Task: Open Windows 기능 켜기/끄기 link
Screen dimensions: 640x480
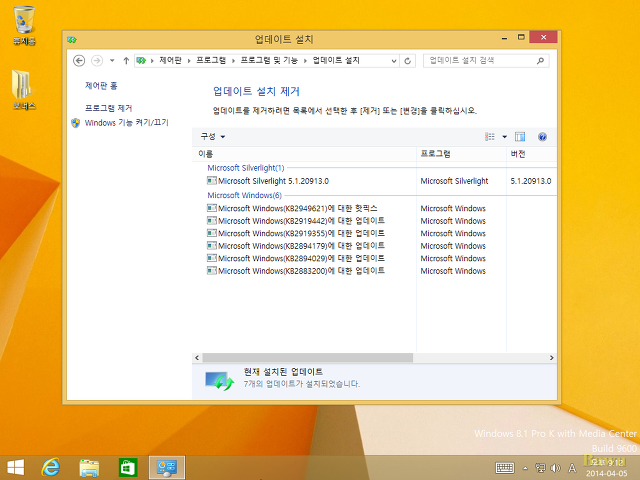Action: click(x=126, y=122)
